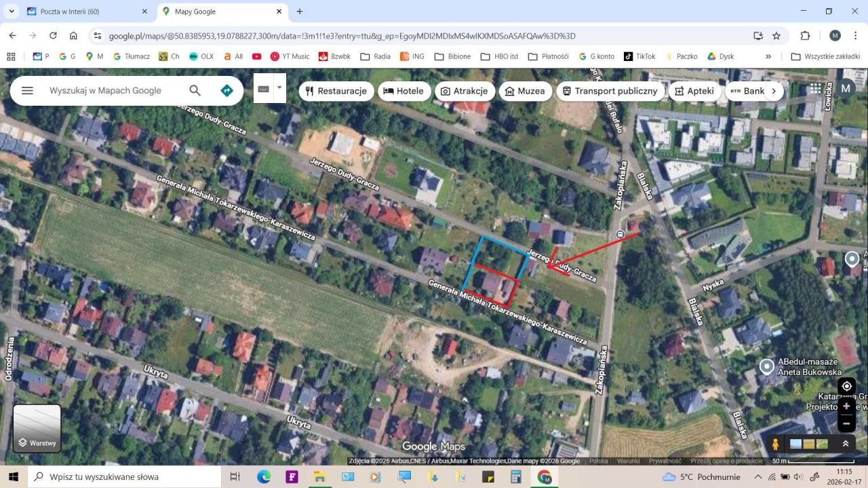This screenshot has height=488, width=868.
Task: Open the input tools dropdown arrow
Action: click(279, 88)
